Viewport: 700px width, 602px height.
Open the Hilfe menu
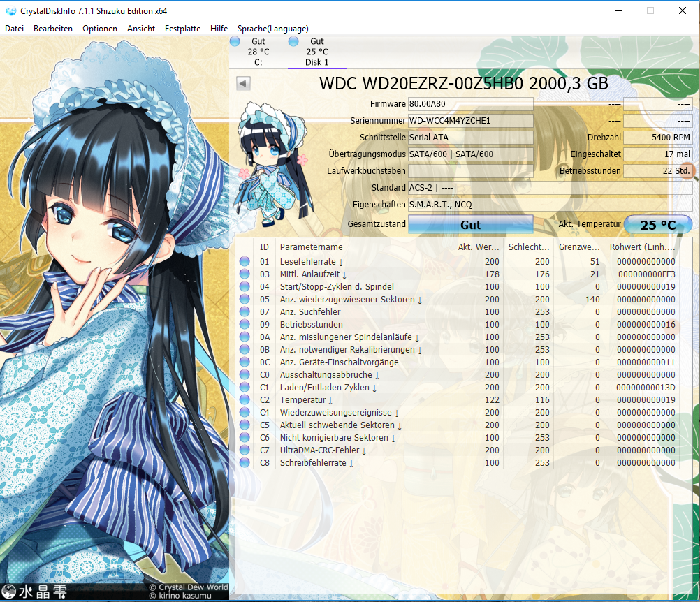(219, 29)
